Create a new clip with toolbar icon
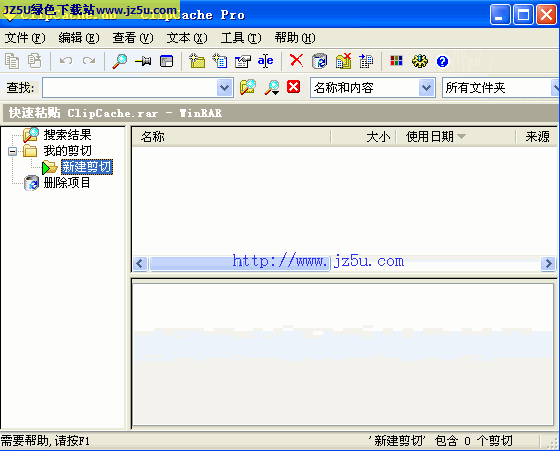The width and height of the screenshot is (560, 451). [x=220, y=61]
